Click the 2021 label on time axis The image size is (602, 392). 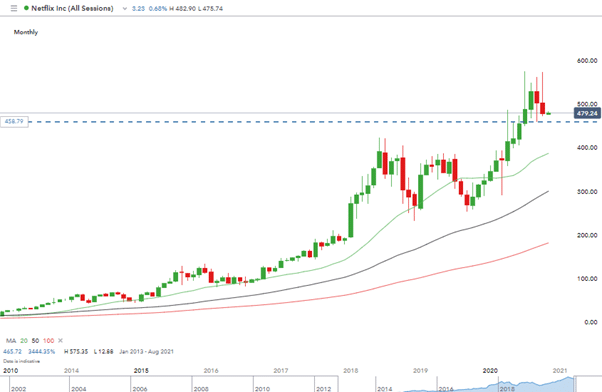[560, 370]
